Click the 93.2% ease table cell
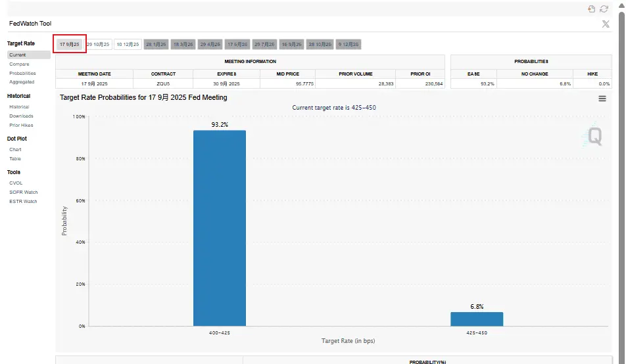 [473, 84]
